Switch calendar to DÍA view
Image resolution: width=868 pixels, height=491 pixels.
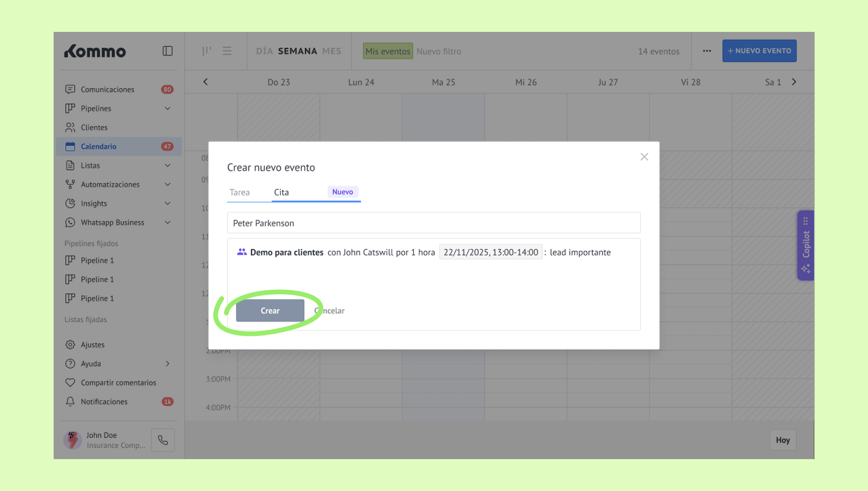(x=264, y=51)
